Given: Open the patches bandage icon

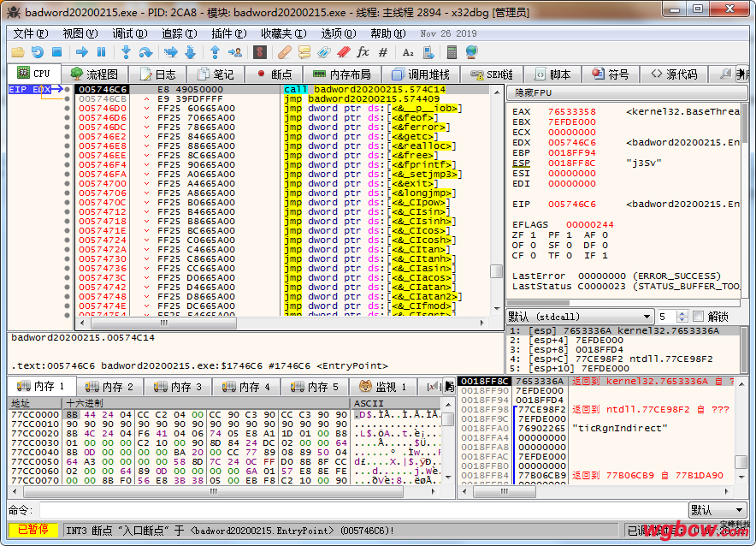Looking at the screenshot, I should (x=285, y=52).
